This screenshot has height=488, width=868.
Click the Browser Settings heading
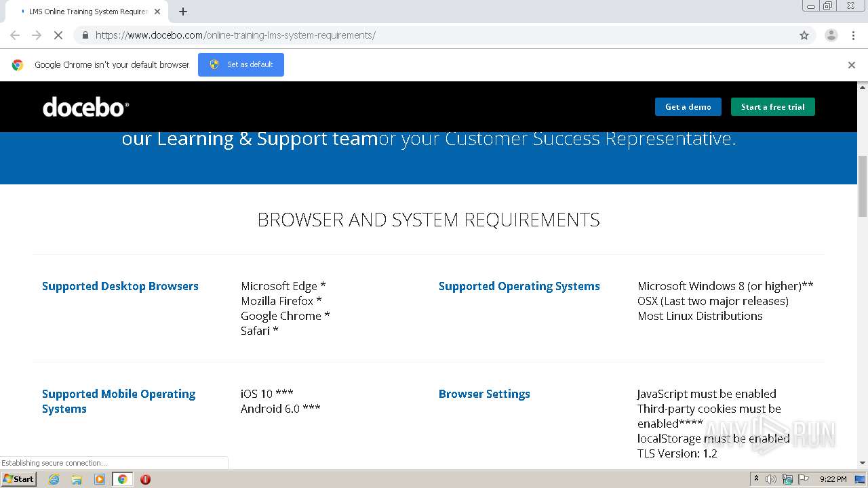click(484, 394)
